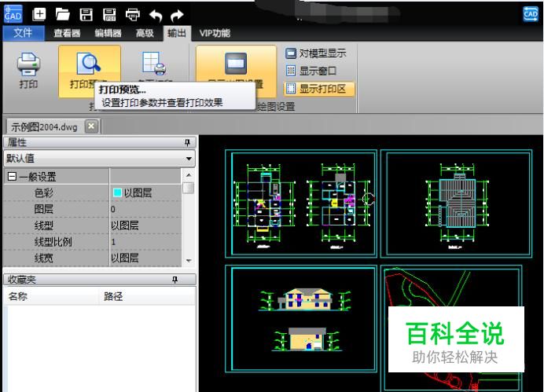Click the 打印 print button in the ribbon
Viewport: 544px width, 392px height.
point(28,71)
